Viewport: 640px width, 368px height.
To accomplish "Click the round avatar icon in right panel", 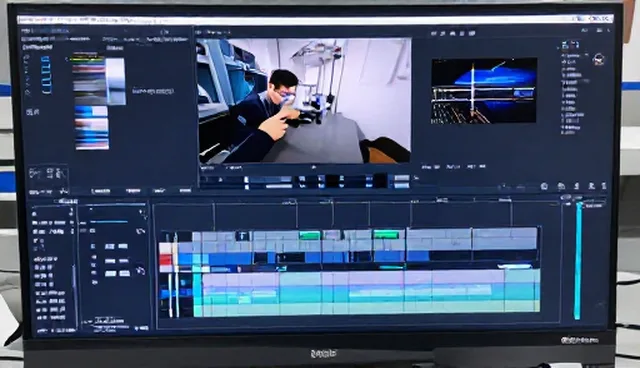I will (x=598, y=60).
